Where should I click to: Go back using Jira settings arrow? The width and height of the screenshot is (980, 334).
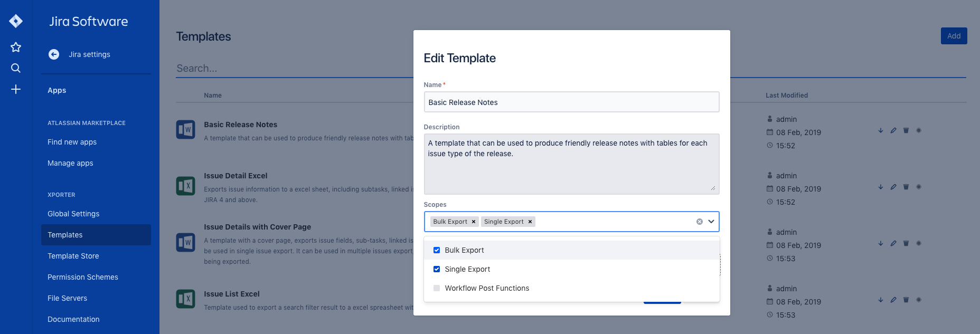pyautogui.click(x=54, y=54)
